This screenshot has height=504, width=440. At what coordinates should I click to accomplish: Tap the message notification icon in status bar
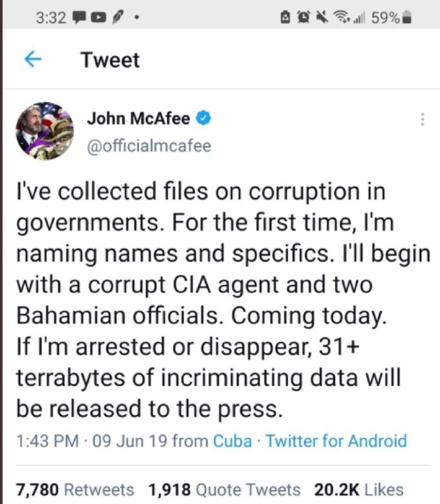[x=79, y=18]
